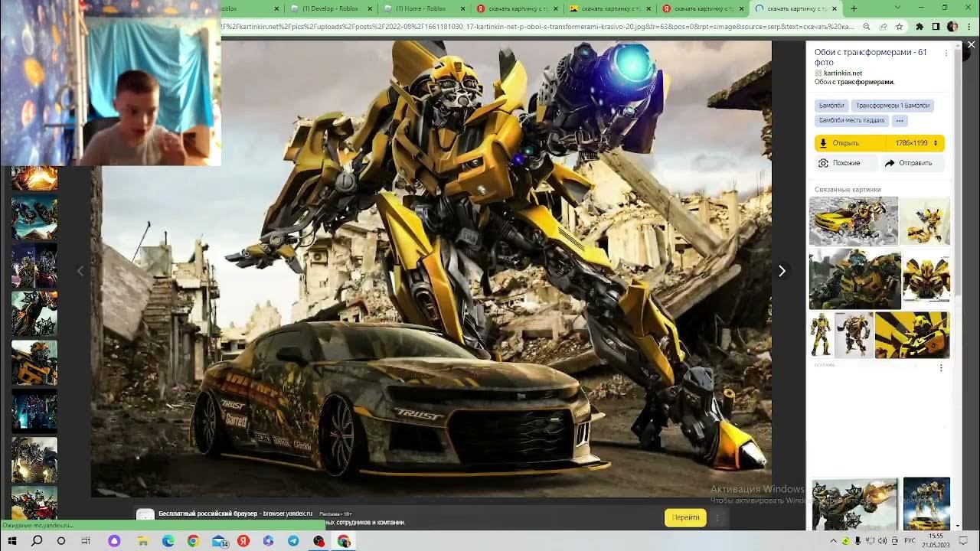Screen dimensions: 980x551
Task: Open the Windows Start menu
Action: tap(11, 541)
